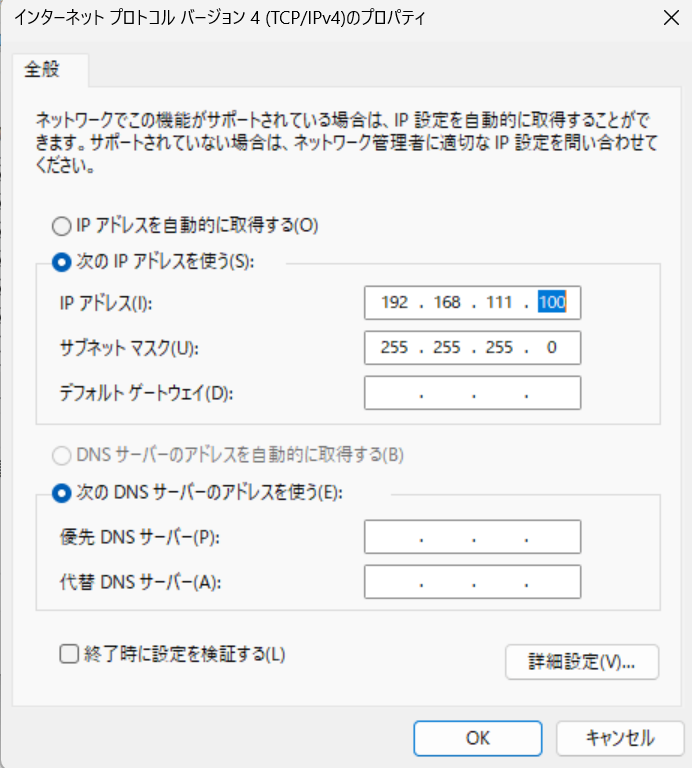Confirm settings with the OK button
The height and width of the screenshot is (768, 692).
[477, 738]
